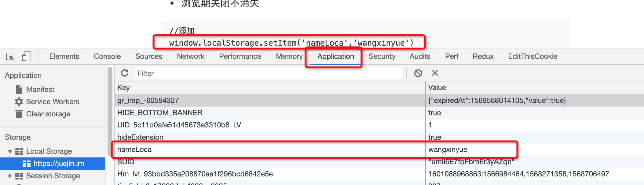Viewport: 644px width, 185px height.
Task: Click the delete selected X icon
Action: [435, 73]
